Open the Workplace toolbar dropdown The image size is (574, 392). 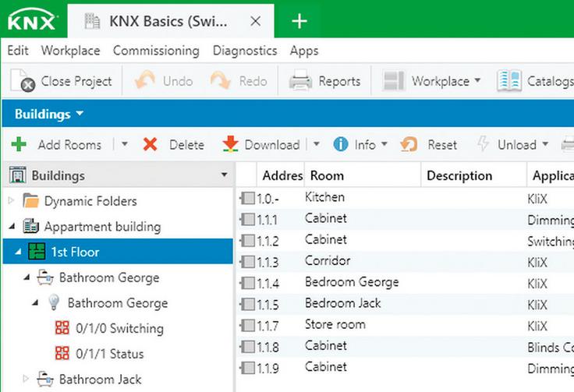tap(477, 81)
